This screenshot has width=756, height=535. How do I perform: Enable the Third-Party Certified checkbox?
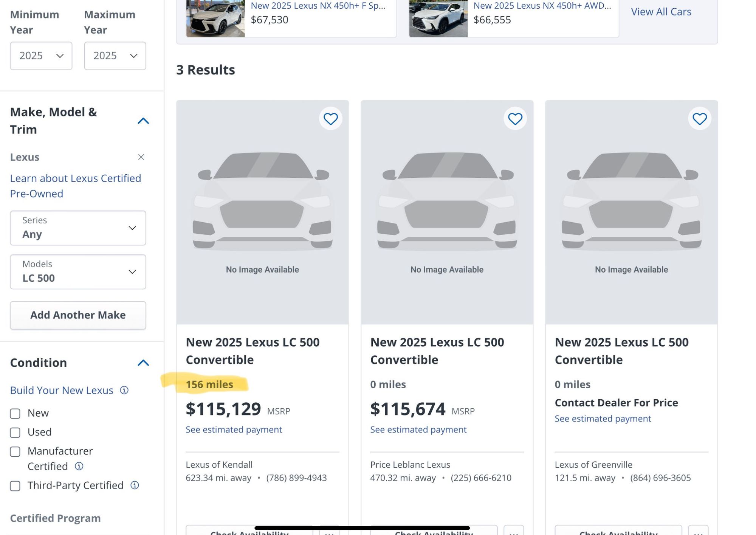pos(15,486)
